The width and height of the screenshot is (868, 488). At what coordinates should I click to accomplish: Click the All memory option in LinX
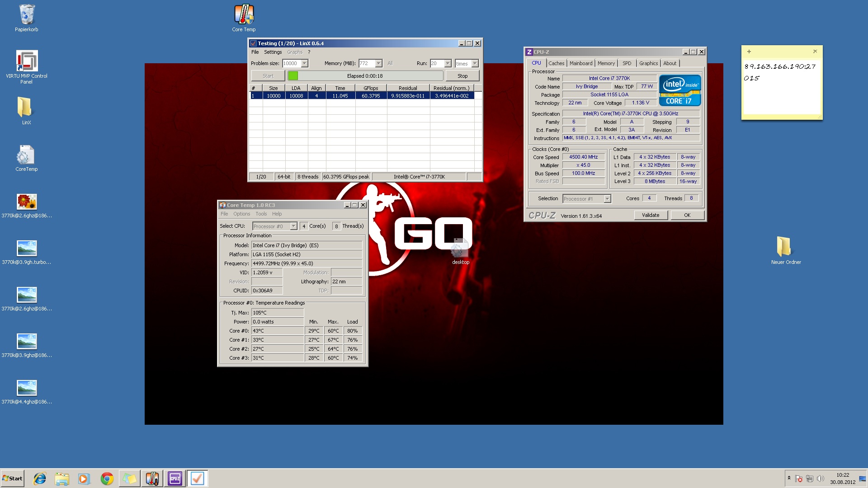[390, 64]
